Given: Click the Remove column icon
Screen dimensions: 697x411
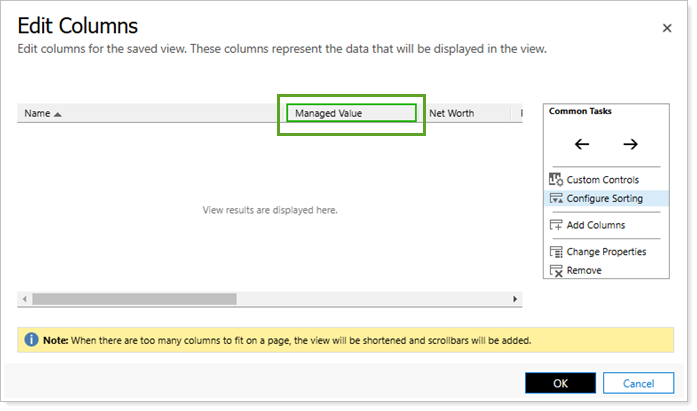Looking at the screenshot, I should click(556, 270).
